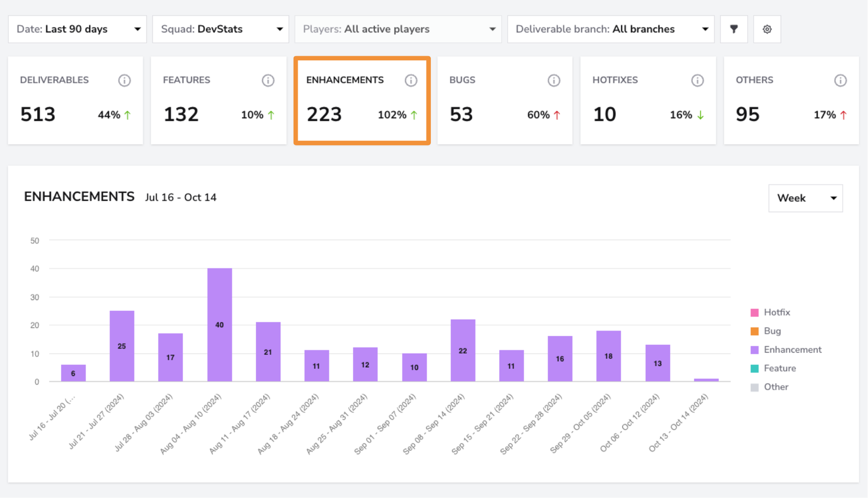The width and height of the screenshot is (868, 498).
Task: Open the Week interval dropdown
Action: 806,198
